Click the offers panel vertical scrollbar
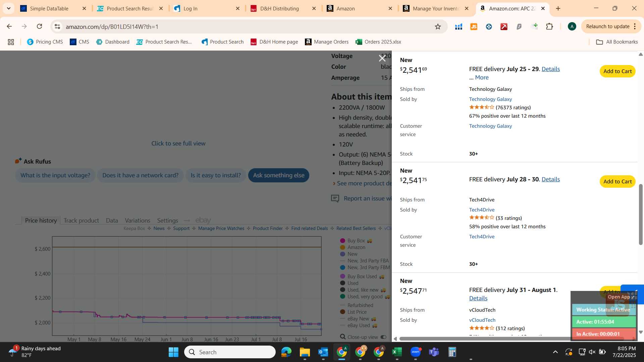644x362 pixels. pyautogui.click(x=641, y=215)
